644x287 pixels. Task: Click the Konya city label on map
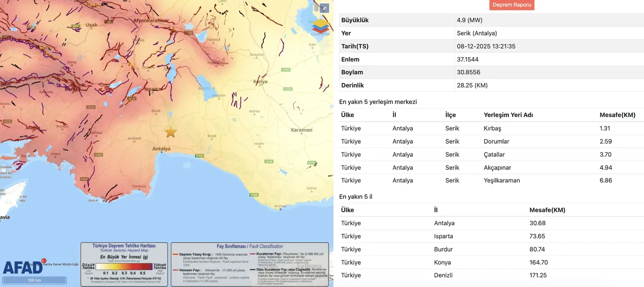pos(260,81)
